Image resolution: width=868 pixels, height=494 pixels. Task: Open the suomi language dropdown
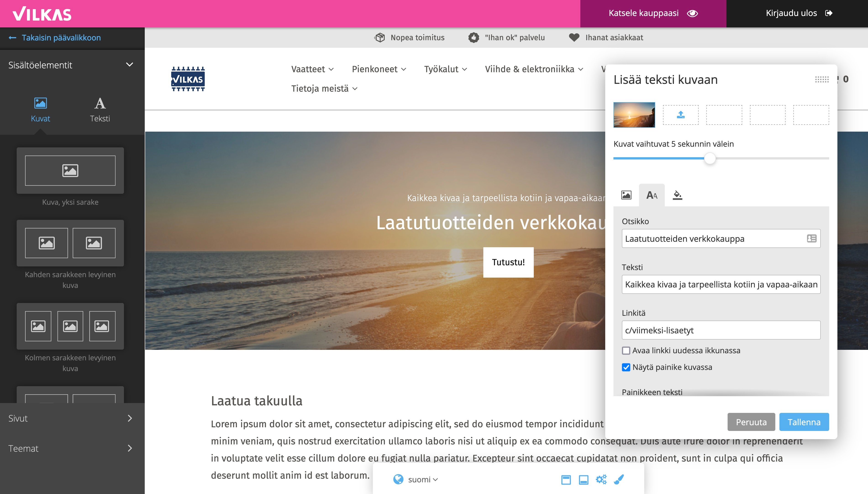tap(423, 479)
